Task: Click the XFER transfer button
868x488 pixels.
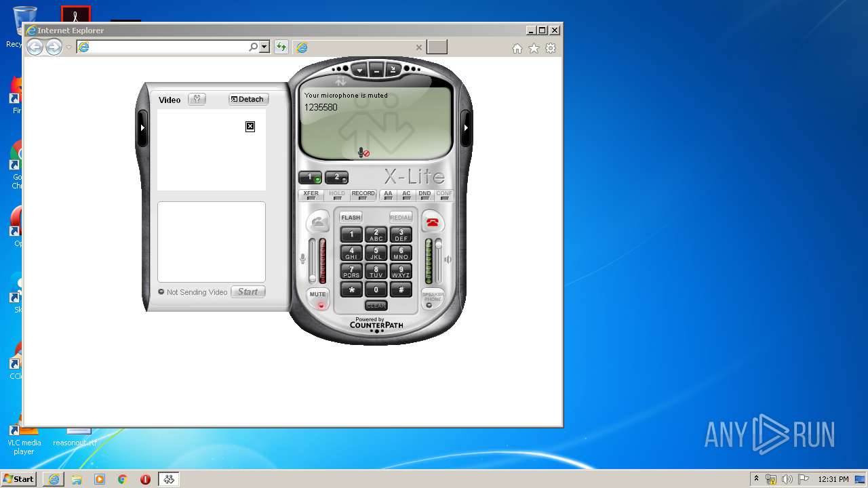Action: coord(311,195)
